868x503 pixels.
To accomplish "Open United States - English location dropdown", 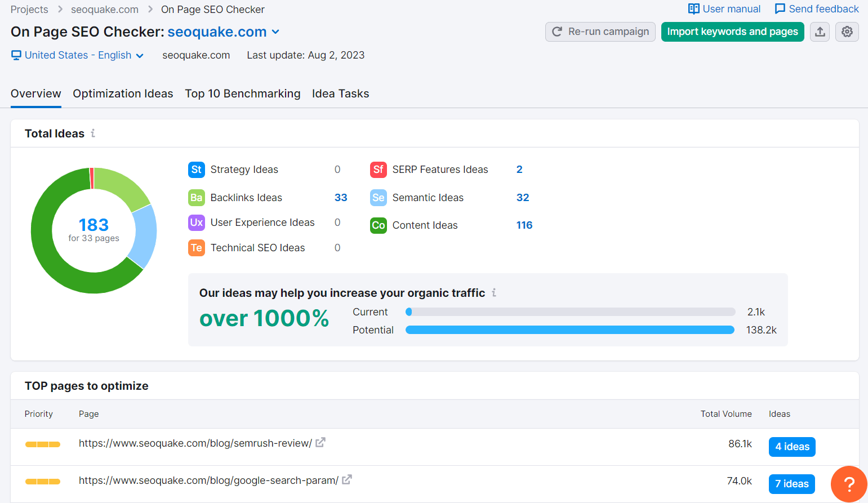I will point(78,55).
